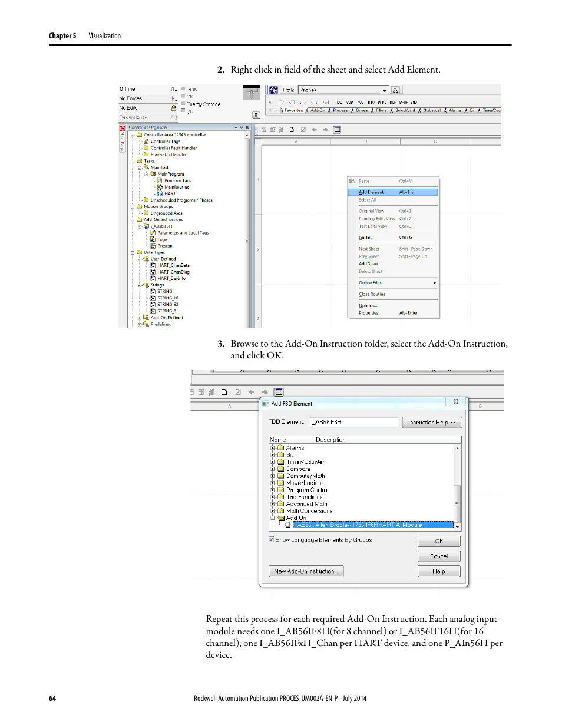Click the key switch controller icon
This screenshot has height=728, width=562.
[252, 93]
